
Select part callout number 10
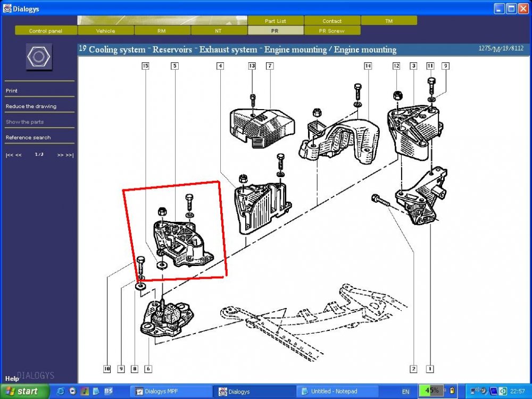[107, 369]
